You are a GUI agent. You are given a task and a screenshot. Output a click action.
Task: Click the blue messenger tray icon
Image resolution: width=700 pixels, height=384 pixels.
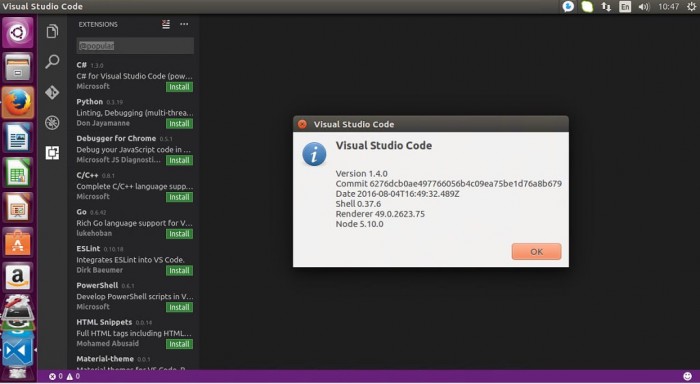click(568, 7)
